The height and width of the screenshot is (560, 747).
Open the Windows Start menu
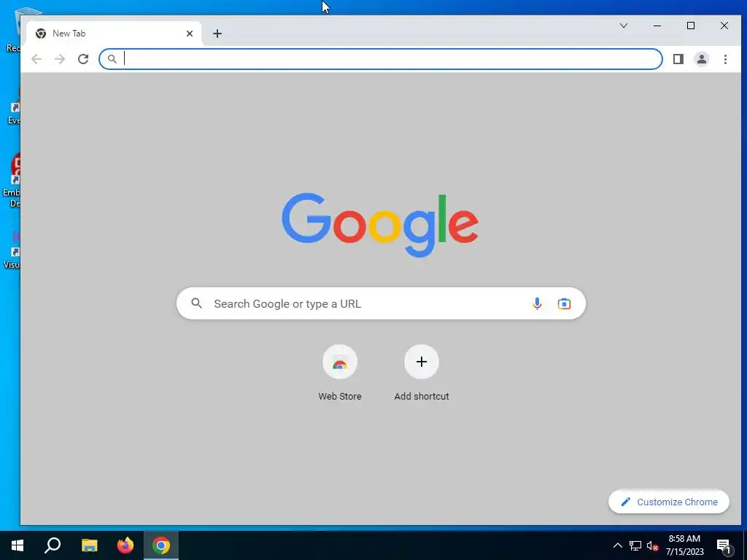18,545
